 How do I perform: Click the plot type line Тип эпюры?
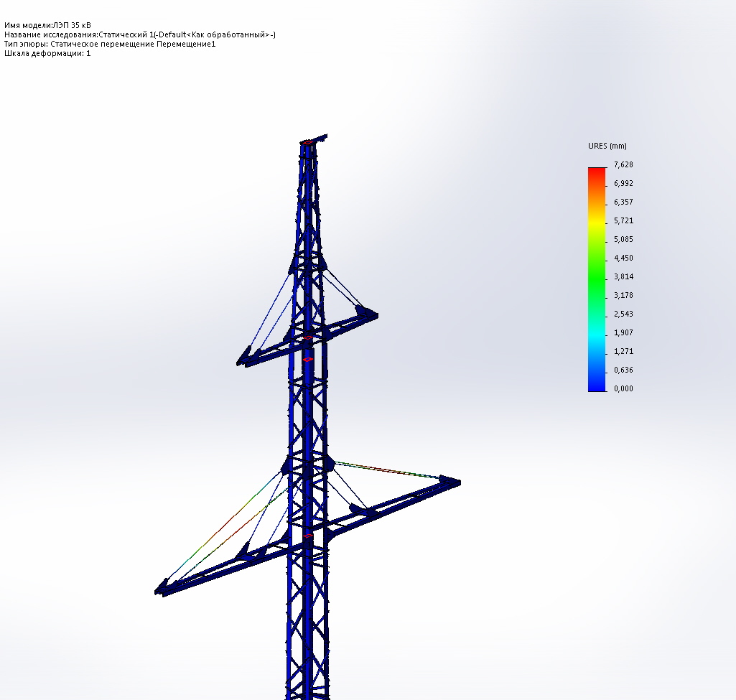pyautogui.click(x=110, y=44)
